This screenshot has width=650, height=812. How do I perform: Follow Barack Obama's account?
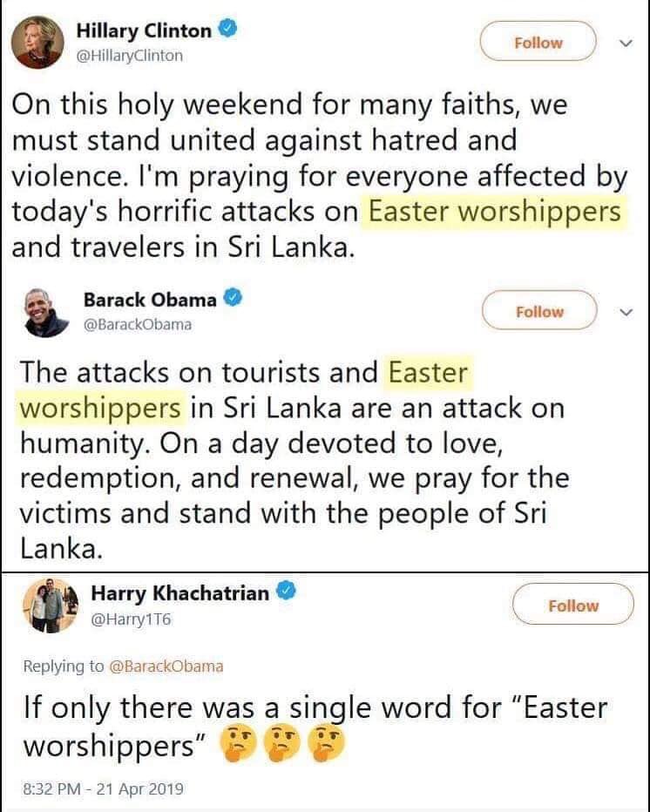[x=539, y=311]
